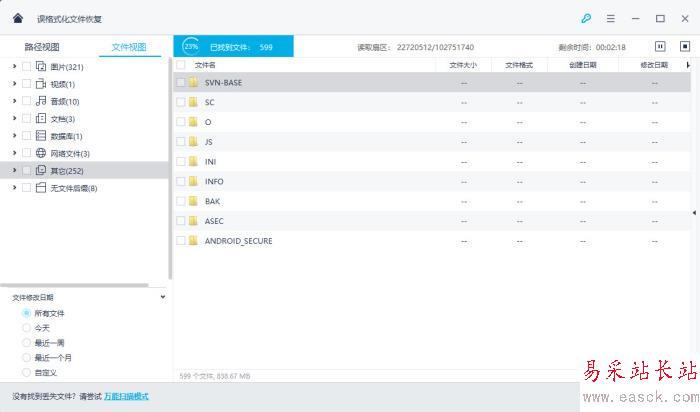Select the 最近一个月 radio option

pyautogui.click(x=26, y=358)
